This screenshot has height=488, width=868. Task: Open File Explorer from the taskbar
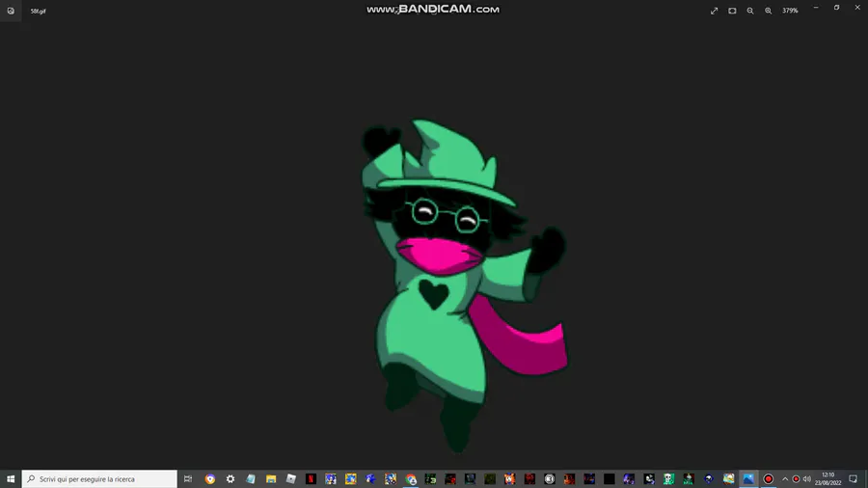click(271, 479)
